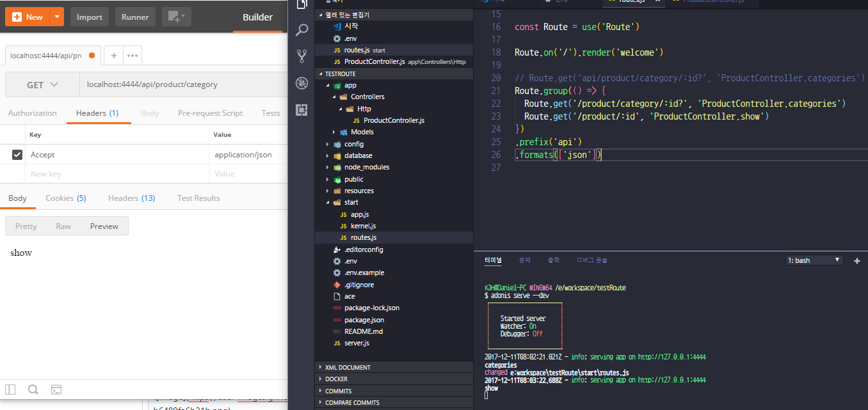Click the orange unsaved dot on the request tab
Image resolution: width=868 pixels, height=410 pixels.
(x=92, y=56)
